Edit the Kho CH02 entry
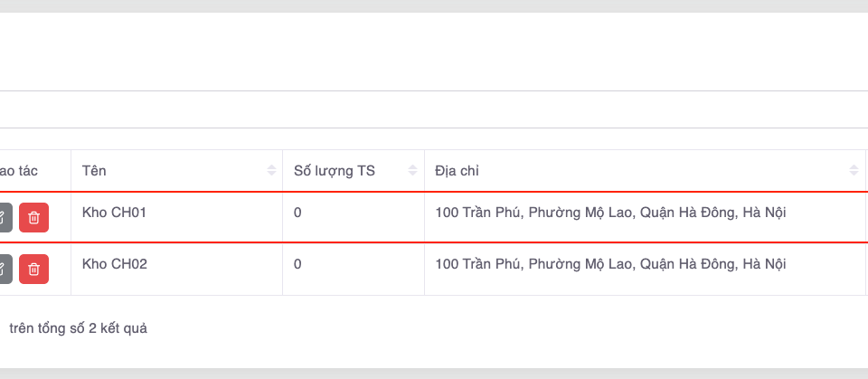The height and width of the screenshot is (379, 868). point(5,269)
